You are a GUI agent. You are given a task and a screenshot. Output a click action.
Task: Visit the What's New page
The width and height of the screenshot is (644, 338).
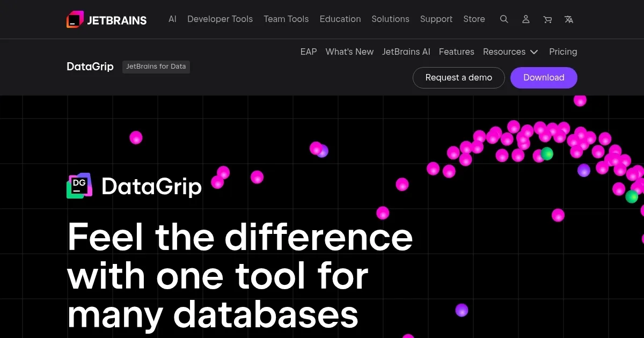pos(349,52)
